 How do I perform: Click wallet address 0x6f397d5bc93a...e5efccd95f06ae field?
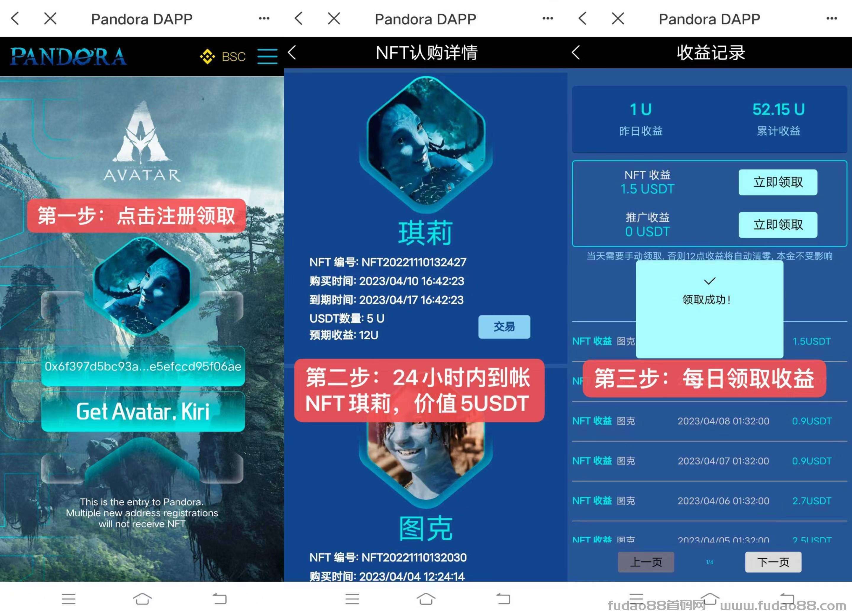pos(143,366)
